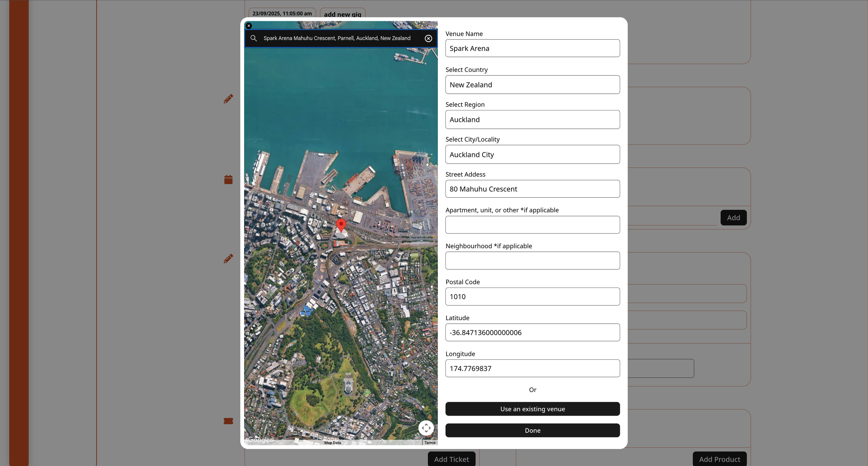Click the calendar icon in left margin
Screen dimensions: 868x466
click(x=228, y=180)
